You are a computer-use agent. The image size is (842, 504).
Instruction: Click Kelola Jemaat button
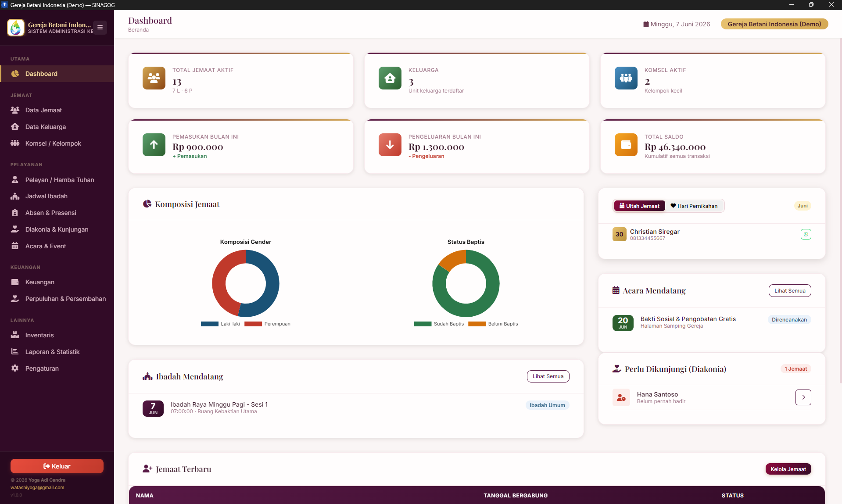click(x=788, y=469)
